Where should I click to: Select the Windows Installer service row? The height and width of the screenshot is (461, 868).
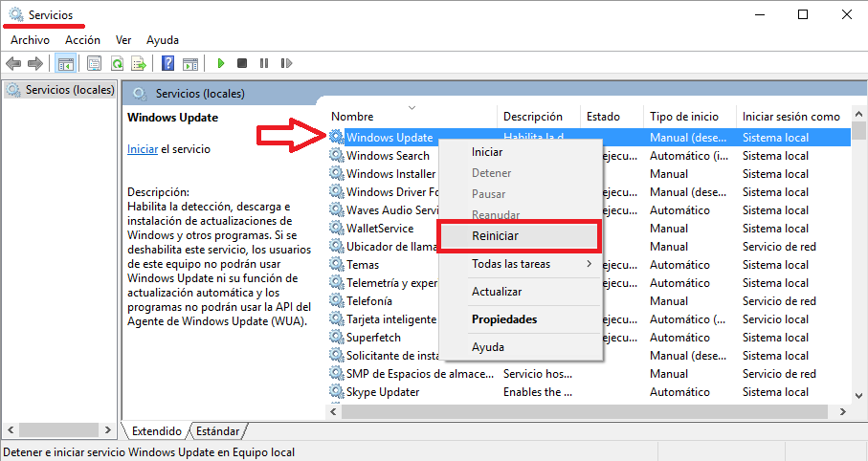click(x=590, y=174)
